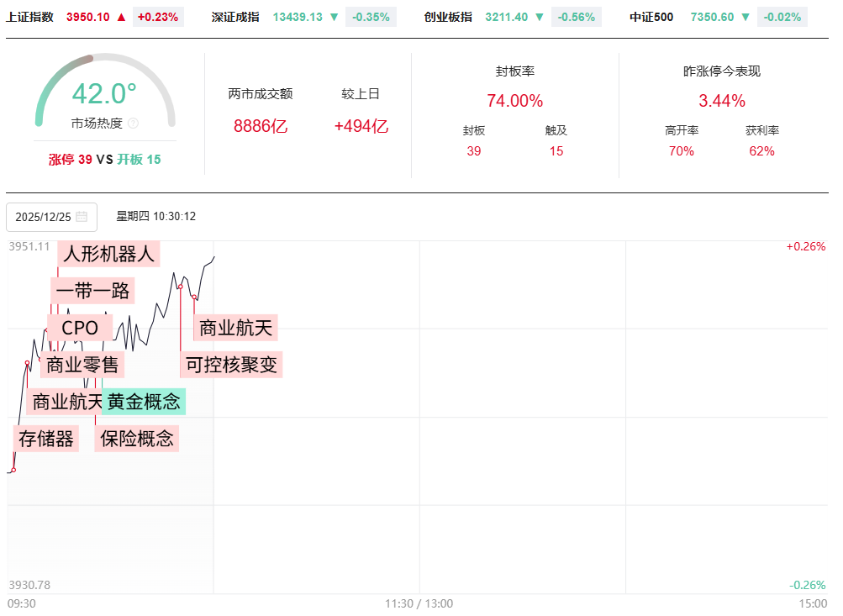Open the green 黄金概念 tag
843x616 pixels.
pos(144,402)
